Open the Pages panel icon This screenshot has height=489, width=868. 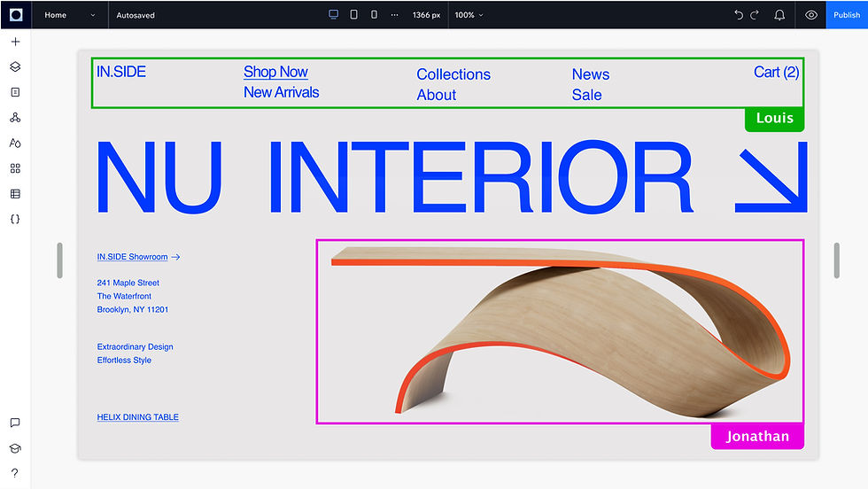pyautogui.click(x=16, y=92)
